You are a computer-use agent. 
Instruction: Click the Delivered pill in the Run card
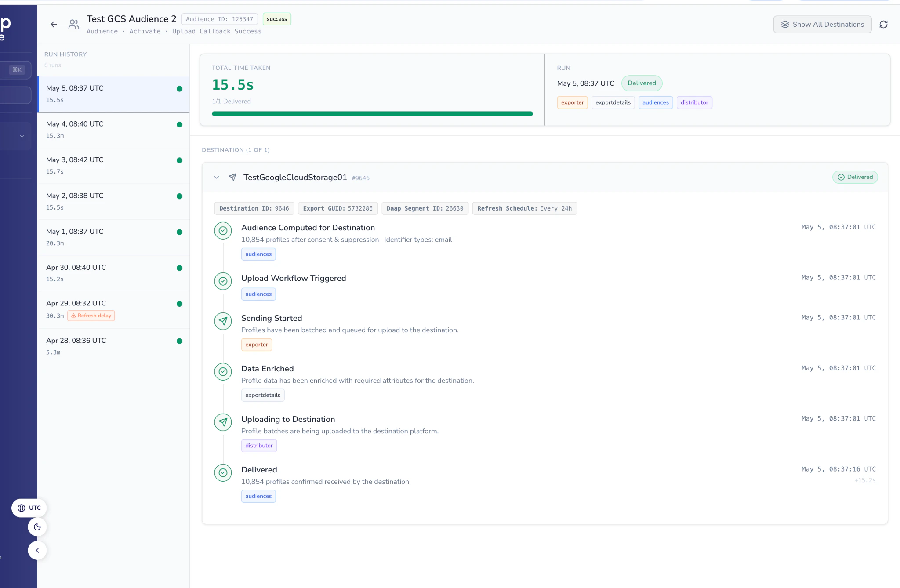642,83
